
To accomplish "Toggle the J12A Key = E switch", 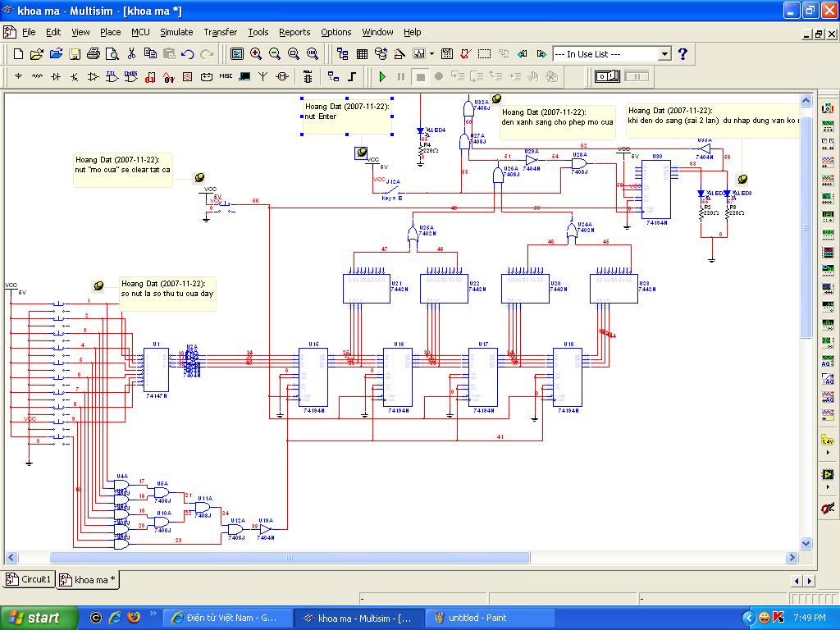I will [x=393, y=190].
